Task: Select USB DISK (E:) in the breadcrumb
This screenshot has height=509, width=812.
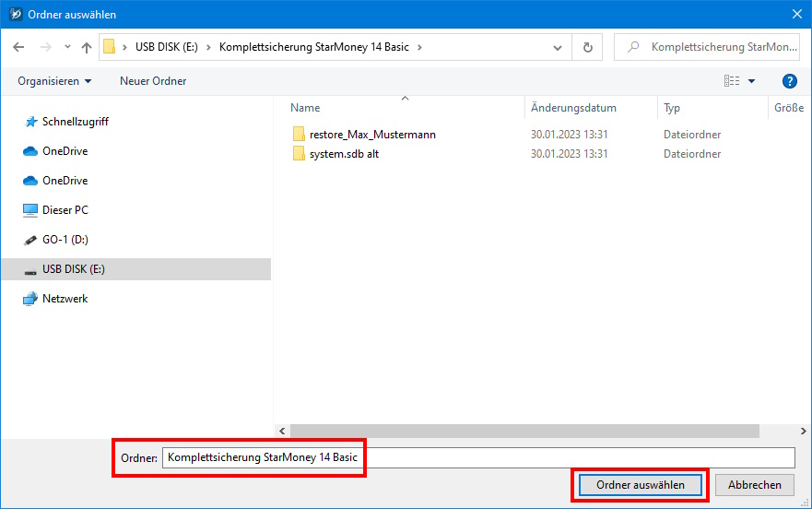Action: click(166, 47)
